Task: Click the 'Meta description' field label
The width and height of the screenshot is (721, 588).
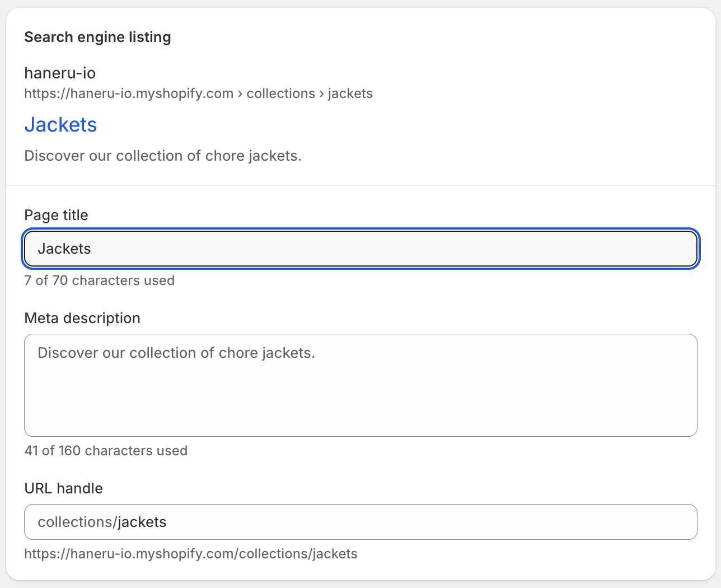Action: pos(82,318)
